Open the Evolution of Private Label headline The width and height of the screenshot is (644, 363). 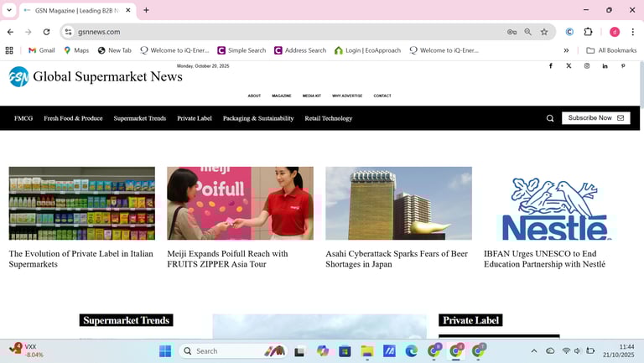pos(80,259)
